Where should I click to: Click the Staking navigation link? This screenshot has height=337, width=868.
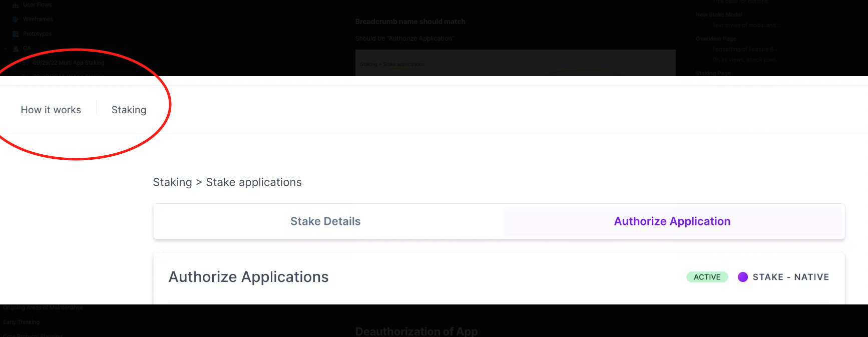pyautogui.click(x=129, y=110)
